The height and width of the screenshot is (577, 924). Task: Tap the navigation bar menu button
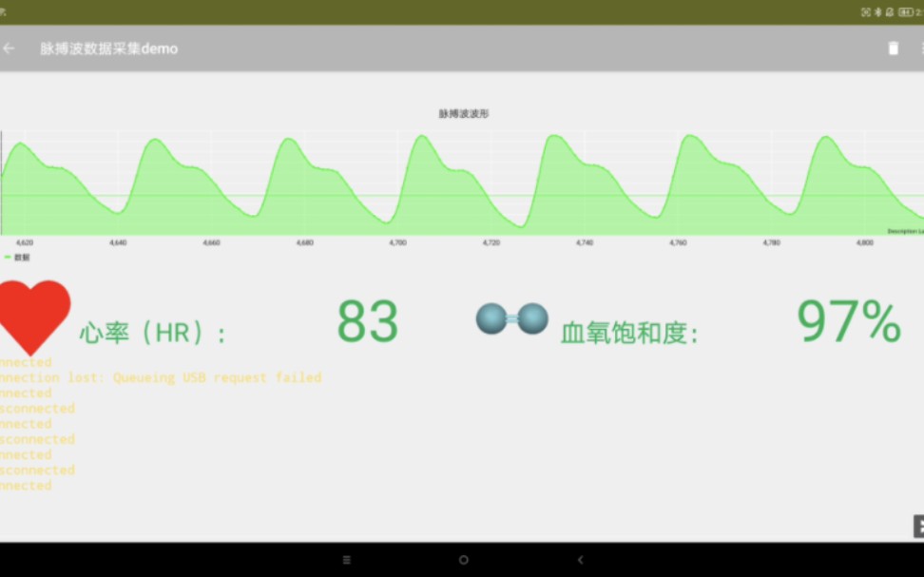[x=346, y=560]
